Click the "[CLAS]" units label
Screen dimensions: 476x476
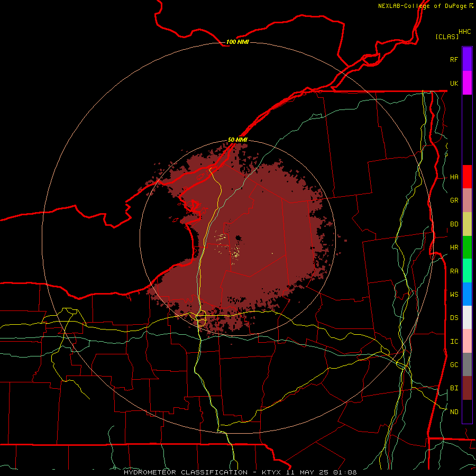tap(447, 36)
